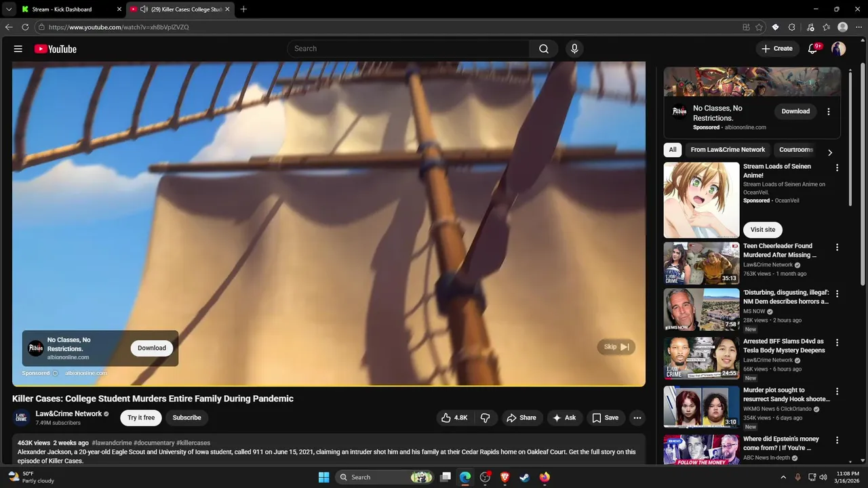Open the browser media control icon
868x488 pixels.
click(810, 27)
